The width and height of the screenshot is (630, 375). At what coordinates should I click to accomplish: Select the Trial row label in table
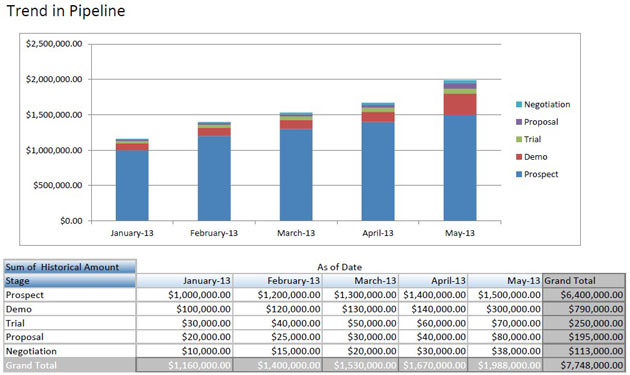click(70, 323)
